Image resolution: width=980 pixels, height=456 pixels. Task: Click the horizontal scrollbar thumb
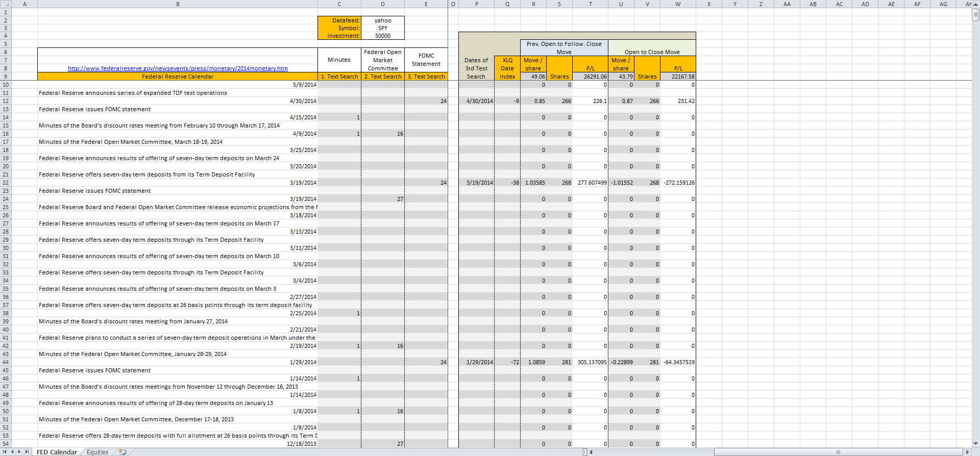(x=837, y=452)
